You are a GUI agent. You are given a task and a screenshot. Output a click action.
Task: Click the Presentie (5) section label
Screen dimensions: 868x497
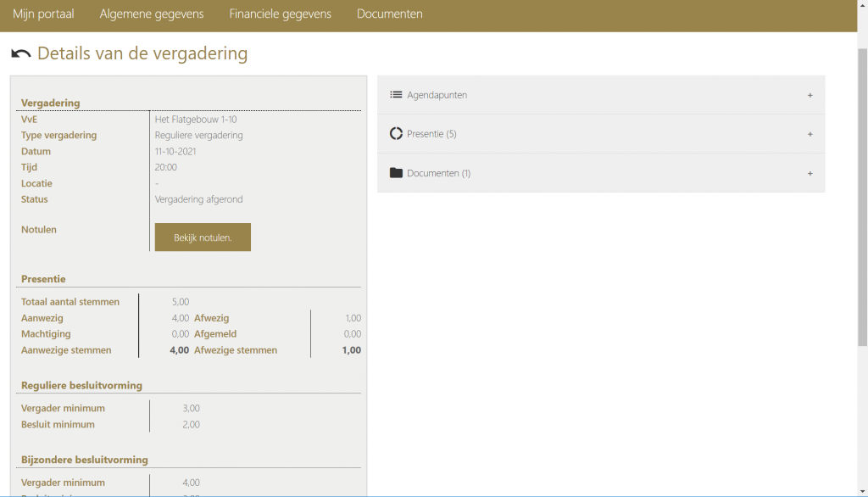[x=431, y=134]
